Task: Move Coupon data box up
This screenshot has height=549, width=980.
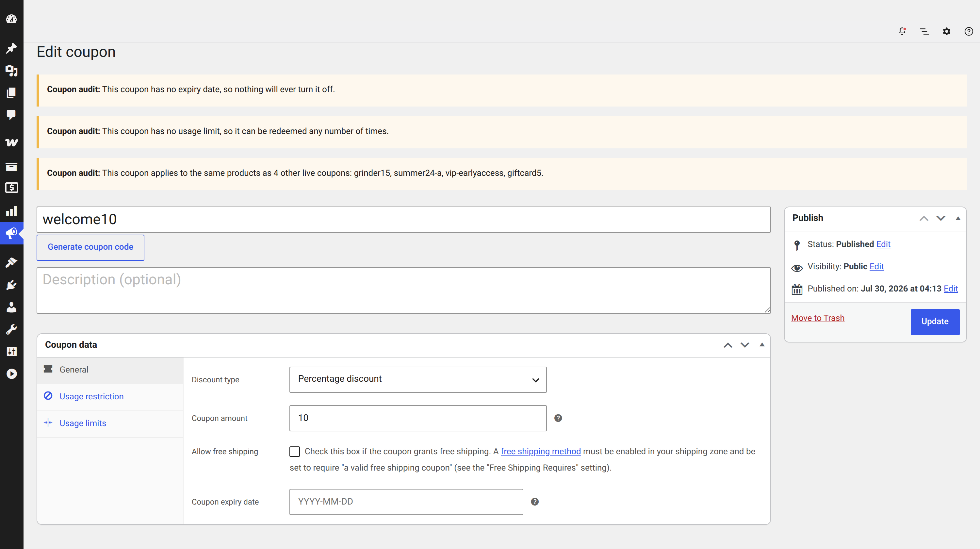Action: [728, 345]
